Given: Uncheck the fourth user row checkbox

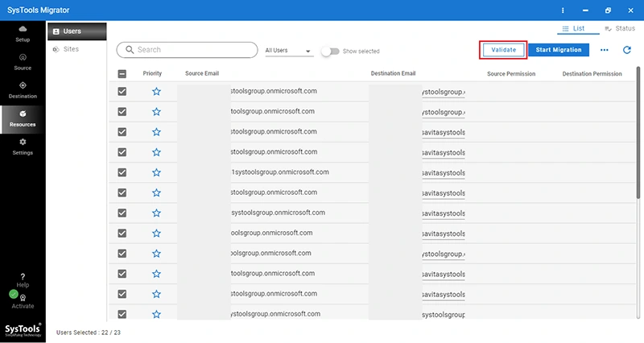Looking at the screenshot, I should pyautogui.click(x=122, y=152).
